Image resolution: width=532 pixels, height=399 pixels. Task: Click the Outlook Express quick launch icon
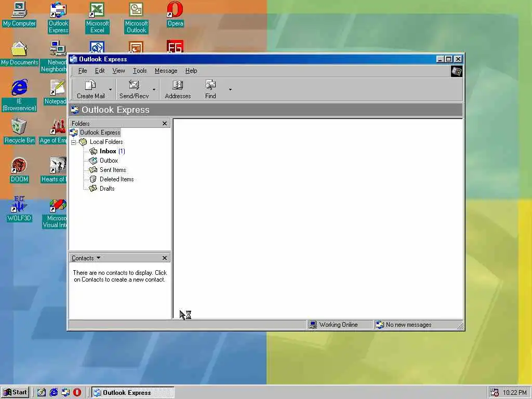coord(65,393)
